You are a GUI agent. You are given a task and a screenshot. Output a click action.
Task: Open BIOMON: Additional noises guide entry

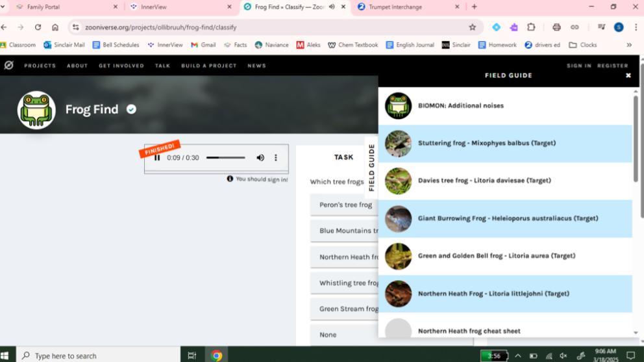point(505,106)
